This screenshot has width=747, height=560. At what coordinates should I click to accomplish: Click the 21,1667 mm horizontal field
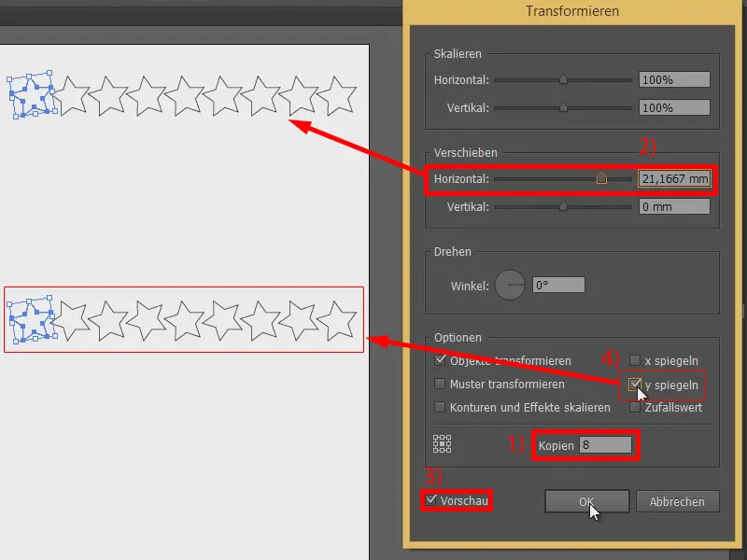coord(674,178)
